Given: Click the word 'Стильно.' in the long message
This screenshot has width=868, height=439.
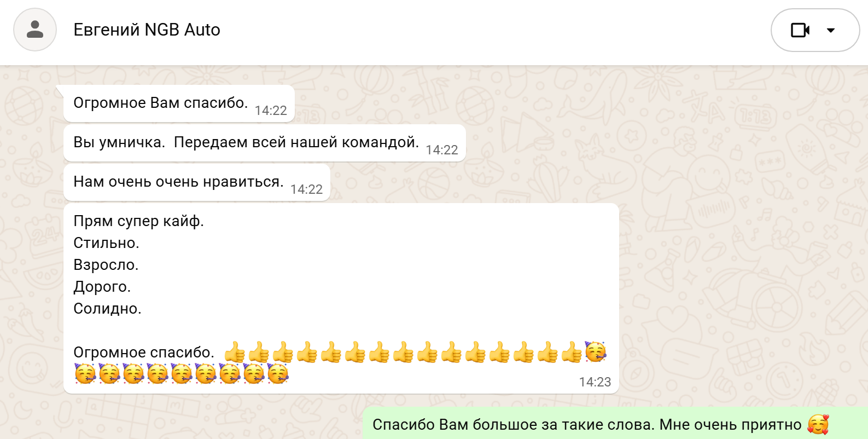Looking at the screenshot, I should click(106, 243).
